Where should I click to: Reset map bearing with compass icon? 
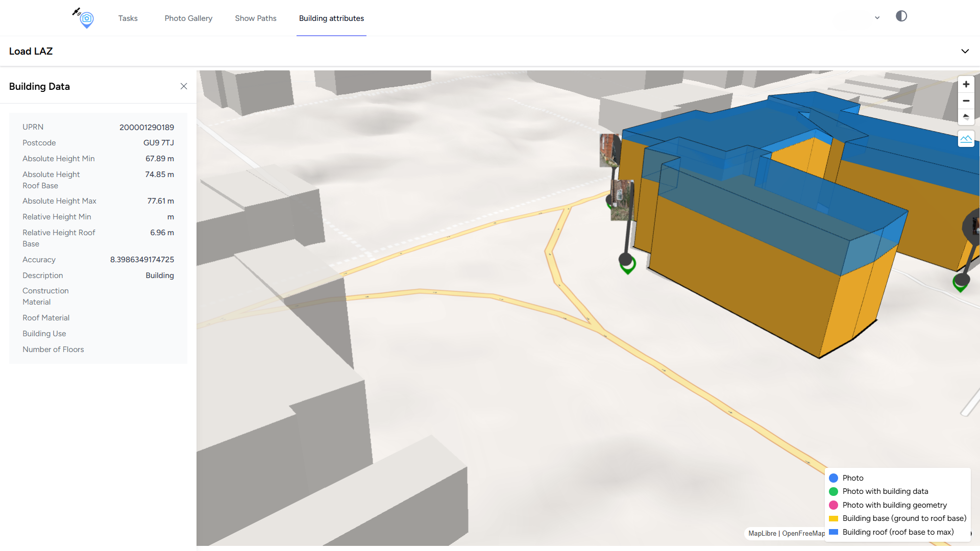[x=966, y=117]
